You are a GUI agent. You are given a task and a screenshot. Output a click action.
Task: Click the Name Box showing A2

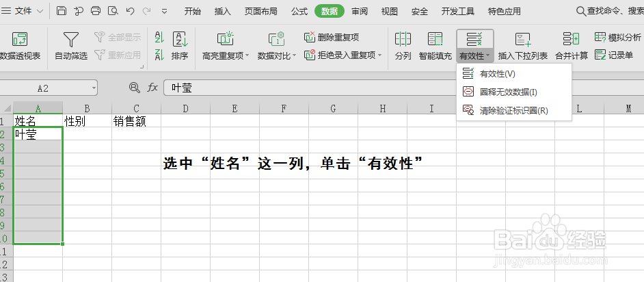43,88
